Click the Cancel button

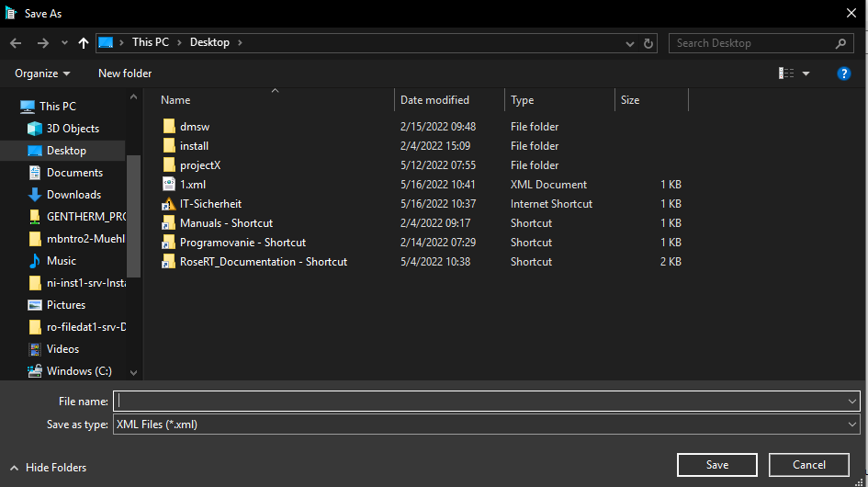(809, 465)
